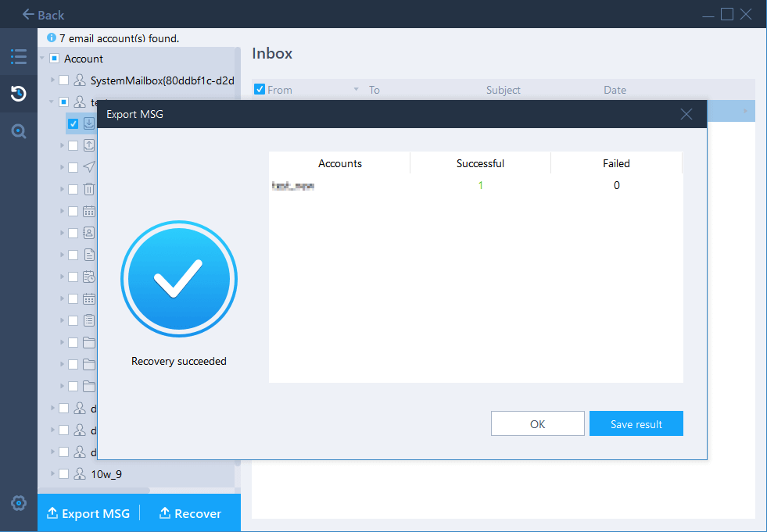Image resolution: width=767 pixels, height=532 pixels.
Task: Click the Failed column header
Action: point(616,163)
